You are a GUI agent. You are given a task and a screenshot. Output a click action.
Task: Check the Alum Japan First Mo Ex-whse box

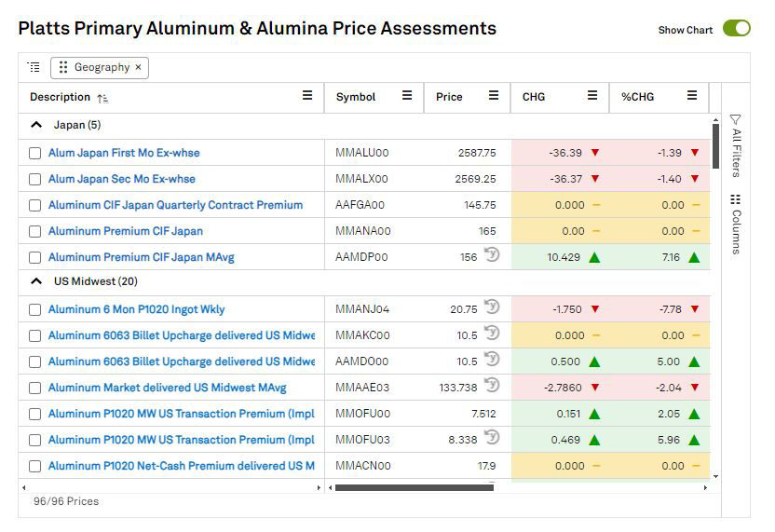[x=34, y=153]
